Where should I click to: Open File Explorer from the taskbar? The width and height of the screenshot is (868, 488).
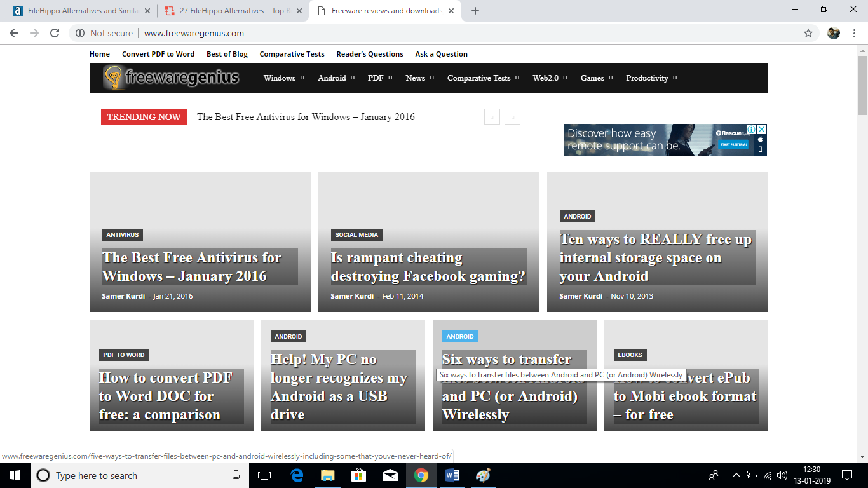coord(327,475)
